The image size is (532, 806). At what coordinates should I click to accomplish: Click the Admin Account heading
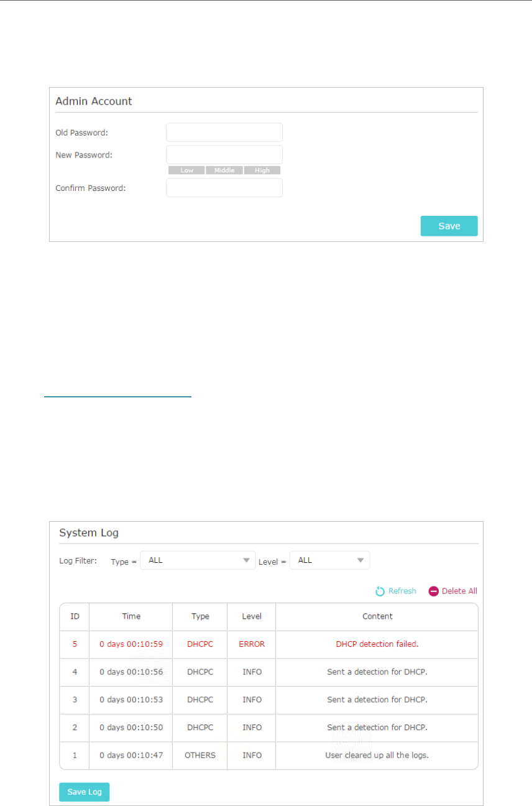tap(94, 101)
